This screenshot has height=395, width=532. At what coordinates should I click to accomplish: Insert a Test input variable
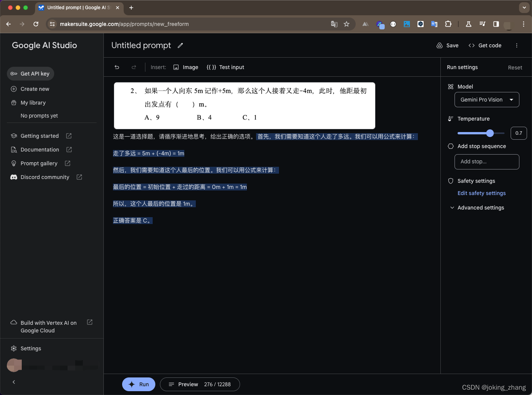click(225, 67)
